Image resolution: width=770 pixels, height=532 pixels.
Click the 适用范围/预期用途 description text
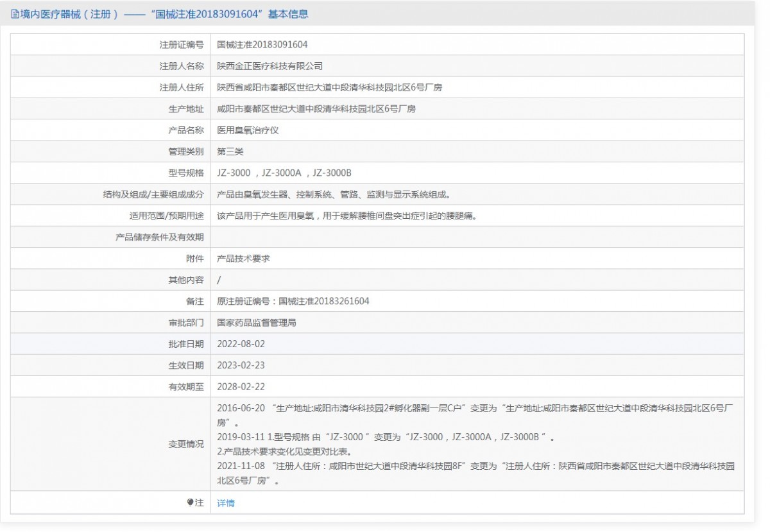point(346,216)
